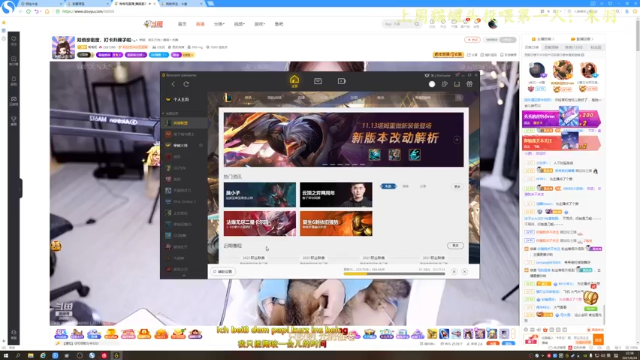Switch to the 直播 tab on Douyu
Viewport: 640px width, 360px height.
click(200, 24)
